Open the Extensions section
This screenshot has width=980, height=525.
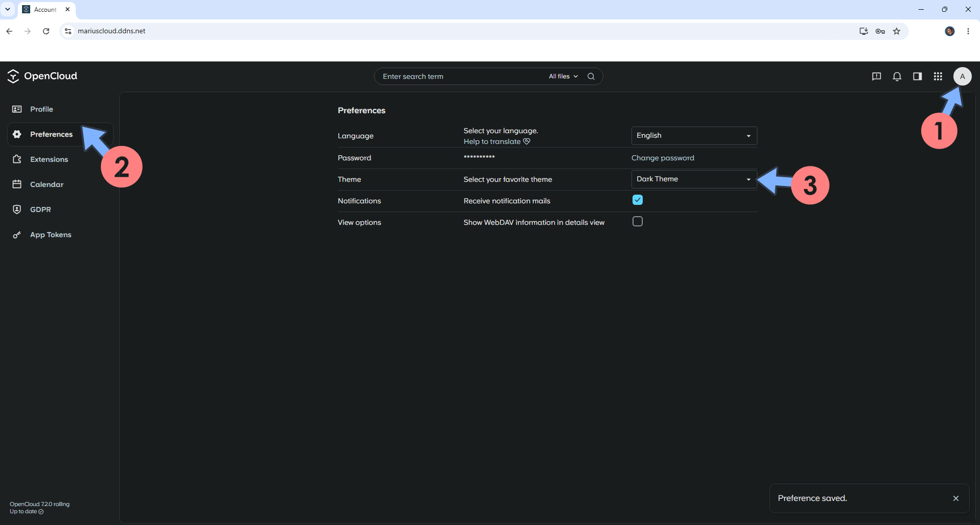[60, 159]
